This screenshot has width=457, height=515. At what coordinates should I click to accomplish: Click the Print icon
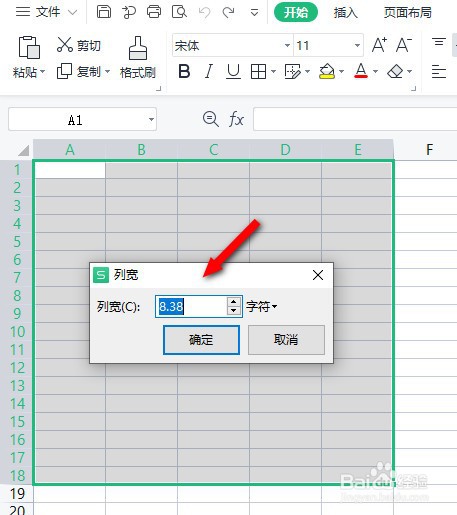(154, 12)
